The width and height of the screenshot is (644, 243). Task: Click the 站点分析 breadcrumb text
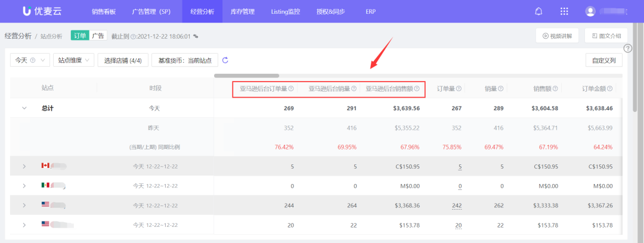[51, 36]
